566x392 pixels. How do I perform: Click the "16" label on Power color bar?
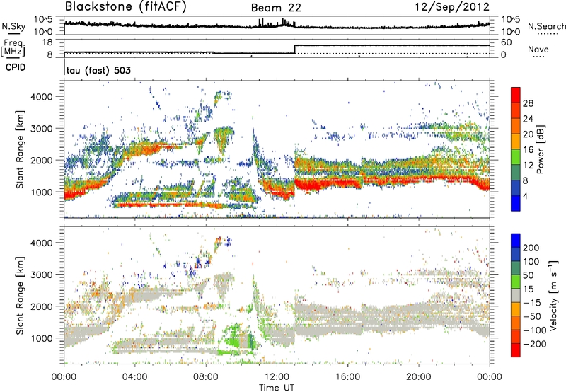click(528, 150)
